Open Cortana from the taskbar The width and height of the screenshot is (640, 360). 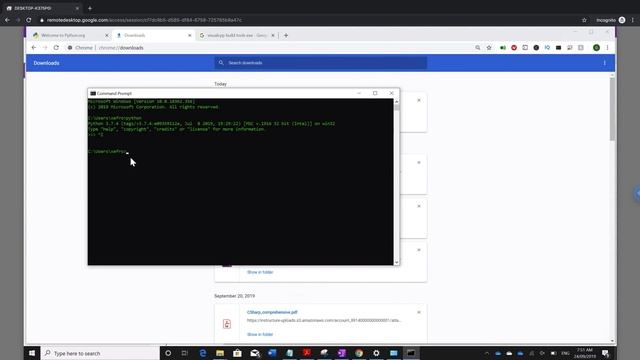[168, 353]
